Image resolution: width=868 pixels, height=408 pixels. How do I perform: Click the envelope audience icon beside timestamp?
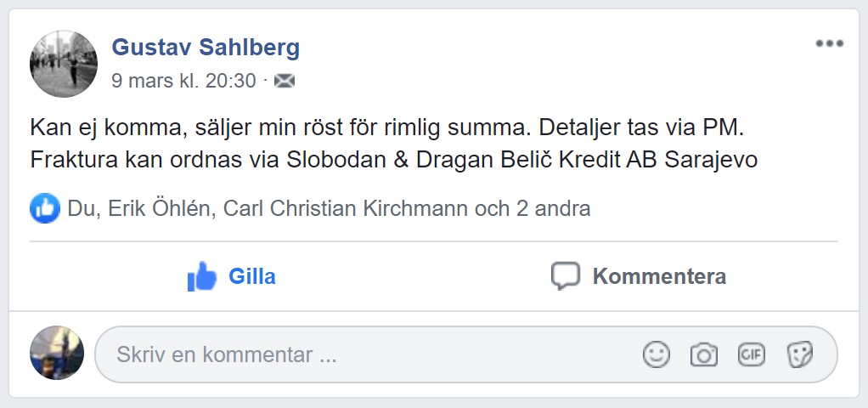pyautogui.click(x=285, y=81)
